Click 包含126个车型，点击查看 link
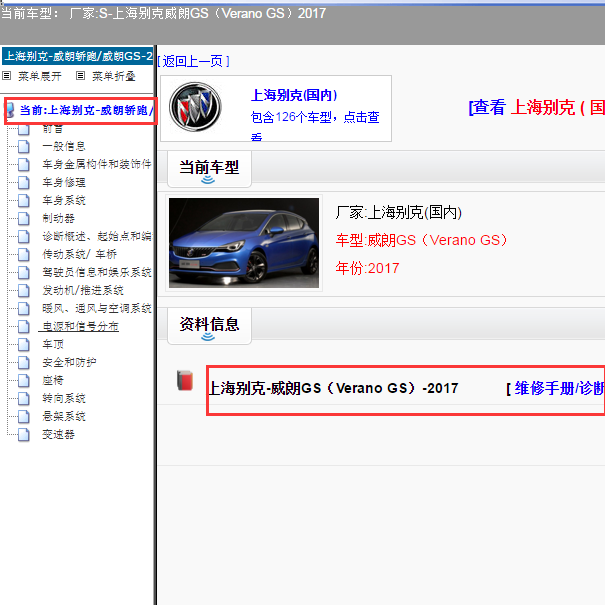The width and height of the screenshot is (605, 605). (x=315, y=124)
